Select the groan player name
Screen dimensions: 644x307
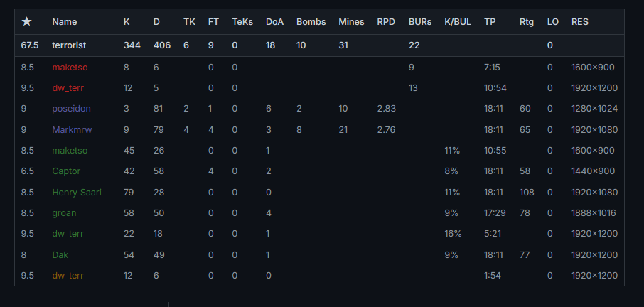(64, 212)
